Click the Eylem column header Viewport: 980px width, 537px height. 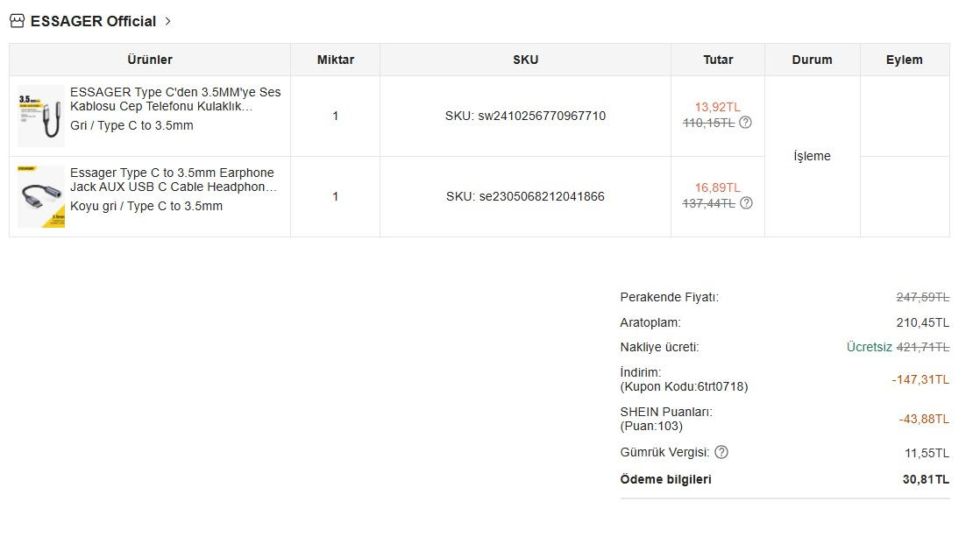[x=904, y=60]
